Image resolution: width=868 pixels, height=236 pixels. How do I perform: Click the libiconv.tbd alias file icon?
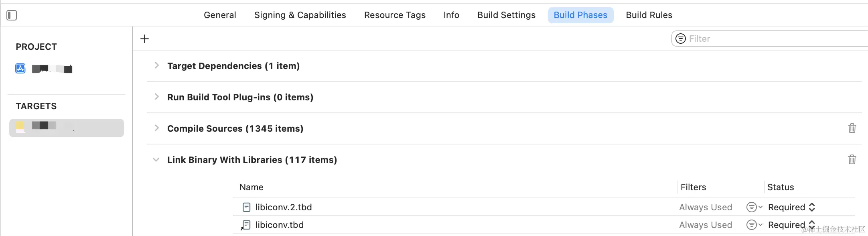click(x=246, y=225)
